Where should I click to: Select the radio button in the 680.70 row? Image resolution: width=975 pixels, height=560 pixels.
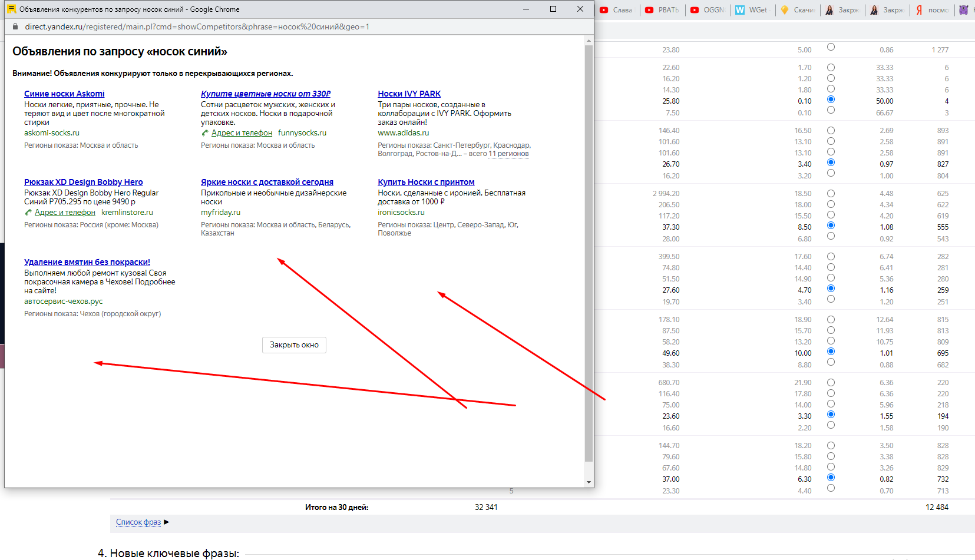coord(831,382)
